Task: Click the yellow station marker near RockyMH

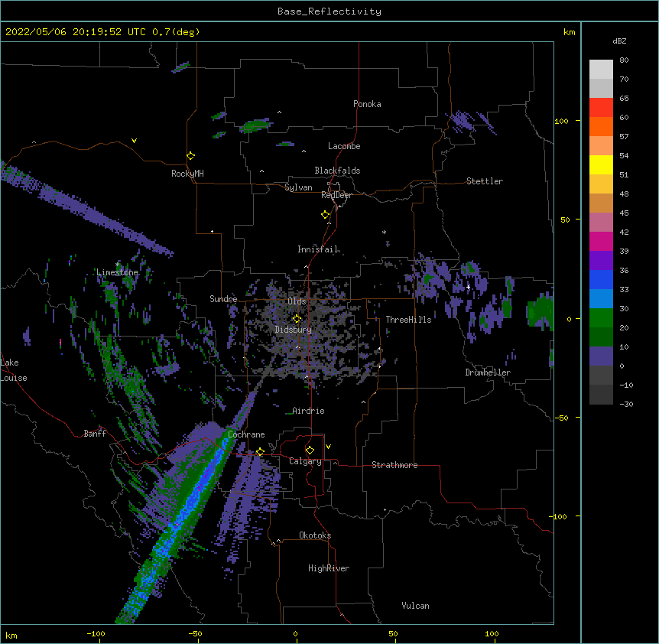Action: (191, 155)
